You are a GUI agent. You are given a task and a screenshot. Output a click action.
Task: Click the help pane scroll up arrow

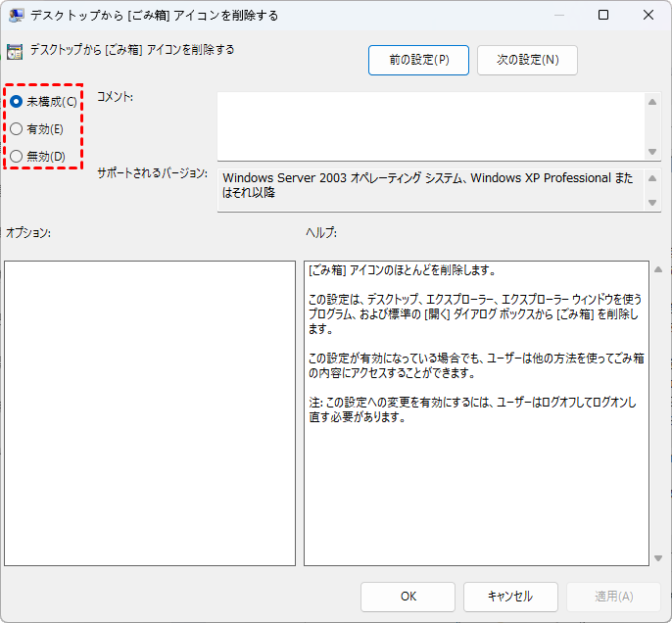(655, 269)
